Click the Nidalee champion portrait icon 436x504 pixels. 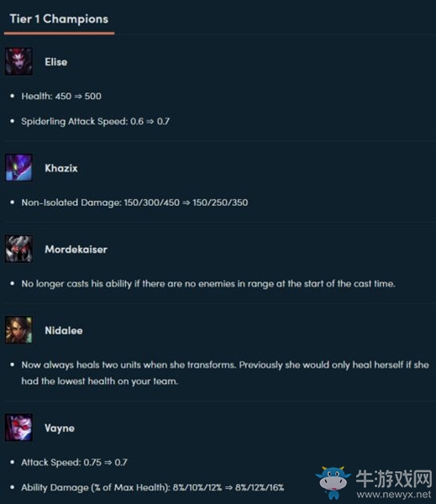(x=18, y=330)
